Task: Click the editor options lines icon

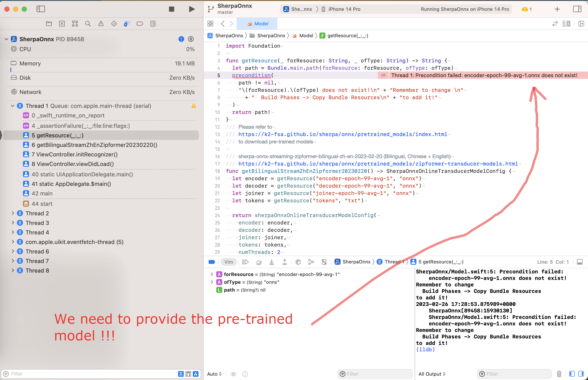Action: pyautogui.click(x=566, y=24)
